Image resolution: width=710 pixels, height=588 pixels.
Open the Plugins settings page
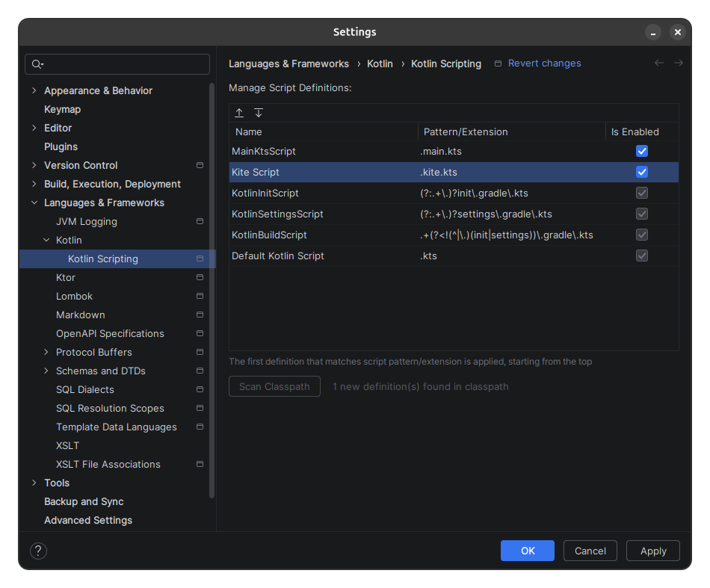pyautogui.click(x=61, y=146)
